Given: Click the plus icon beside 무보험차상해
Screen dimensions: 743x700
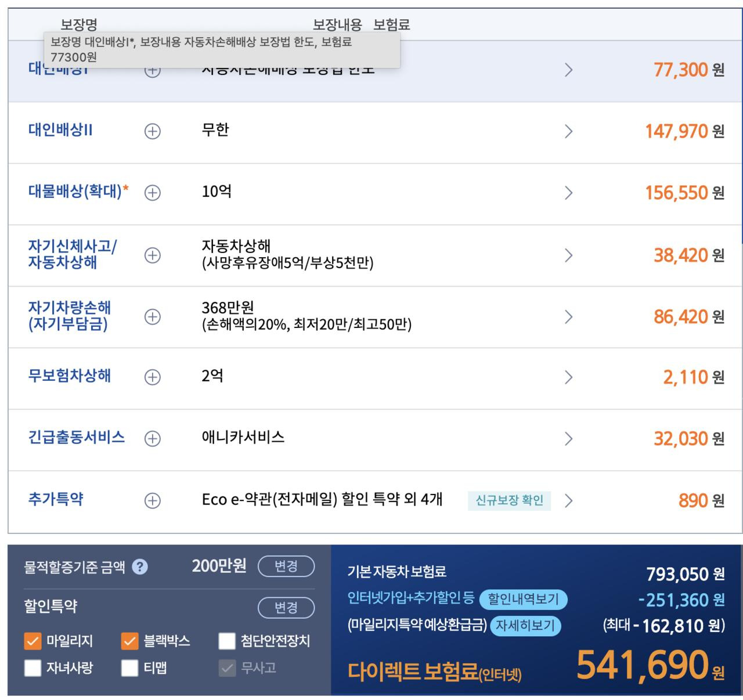Looking at the screenshot, I should coord(152,377).
